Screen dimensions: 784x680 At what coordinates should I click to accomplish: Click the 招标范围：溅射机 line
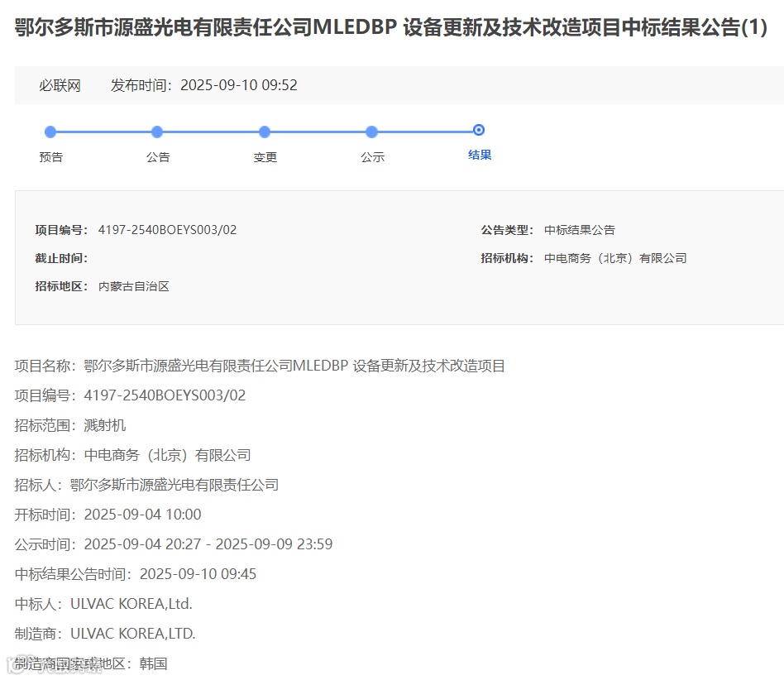pos(70,425)
